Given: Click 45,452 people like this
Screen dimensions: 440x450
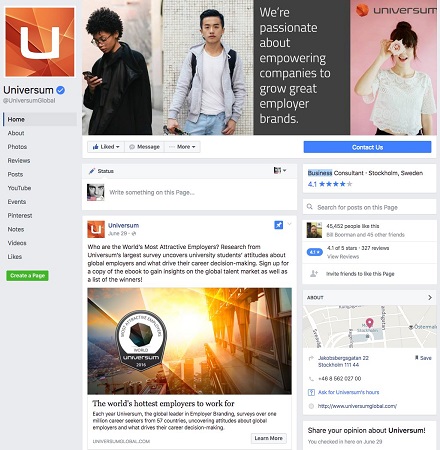Looking at the screenshot, I should pos(353,226).
